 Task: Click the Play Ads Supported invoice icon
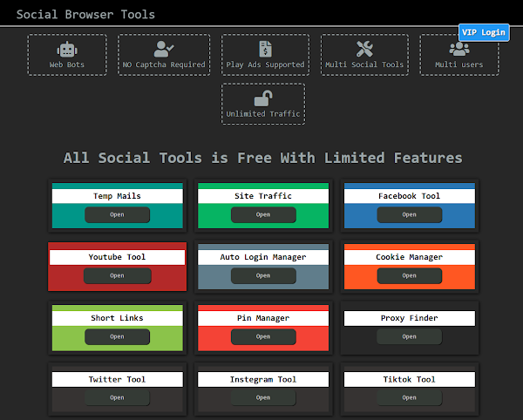point(266,49)
